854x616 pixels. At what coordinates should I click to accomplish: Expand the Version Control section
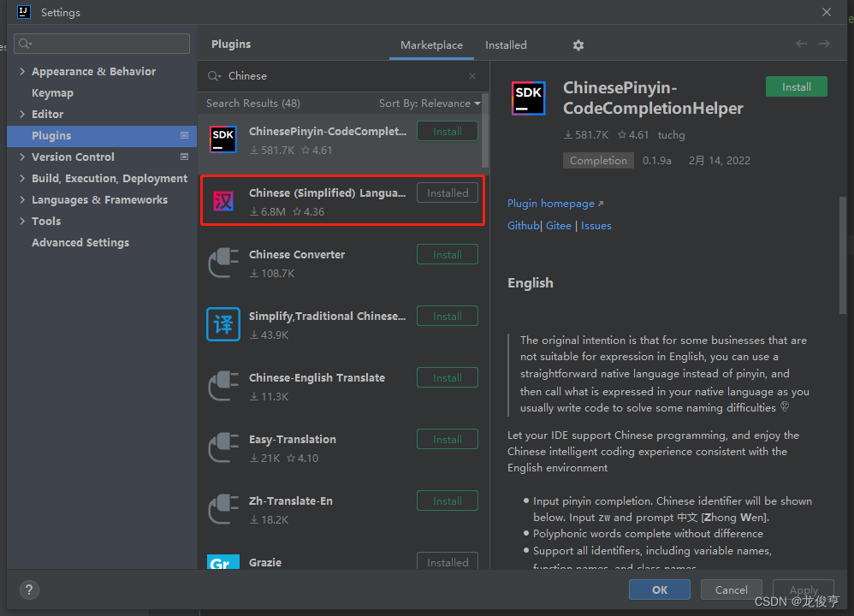22,157
